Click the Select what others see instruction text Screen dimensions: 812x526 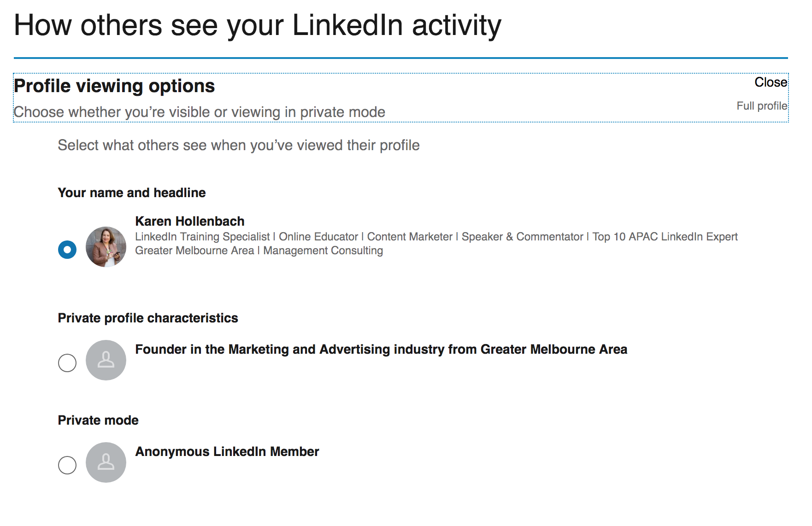click(239, 145)
